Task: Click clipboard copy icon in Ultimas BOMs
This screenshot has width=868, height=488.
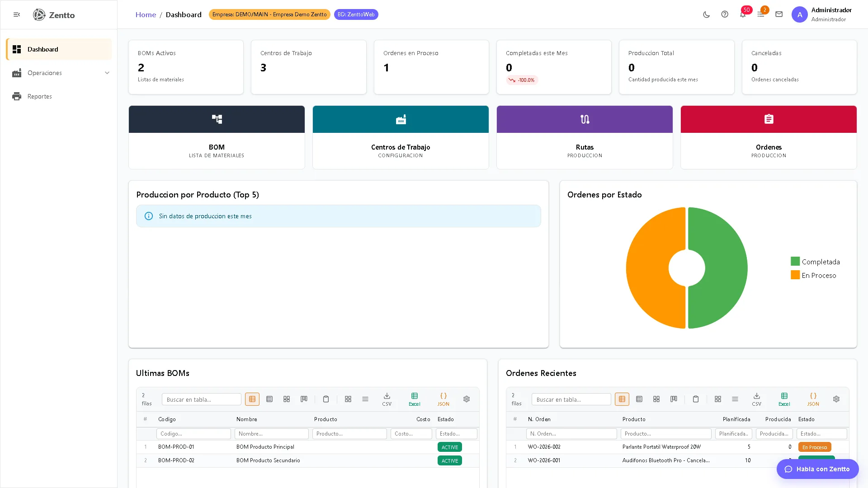Action: 326,399
